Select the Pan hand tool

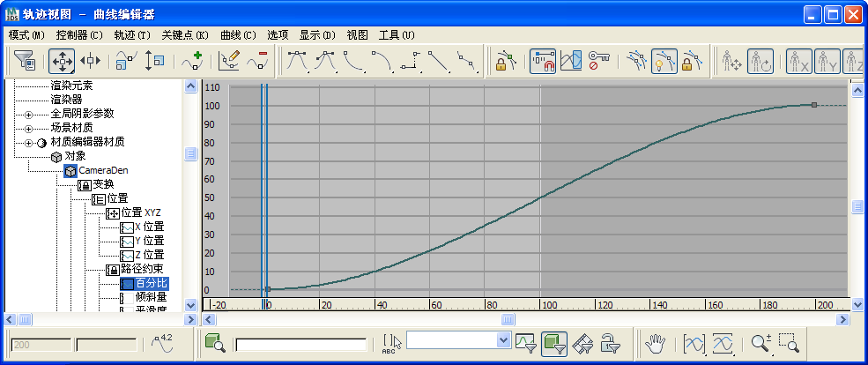click(656, 344)
